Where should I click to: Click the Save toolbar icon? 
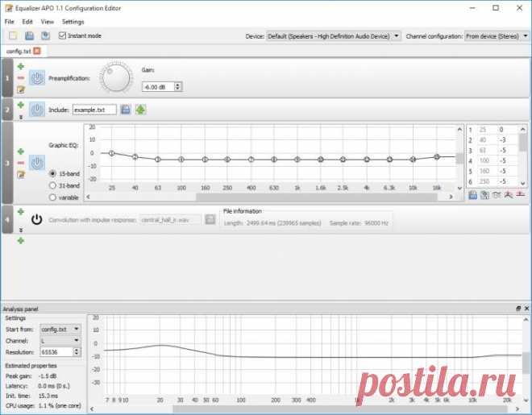[29, 35]
